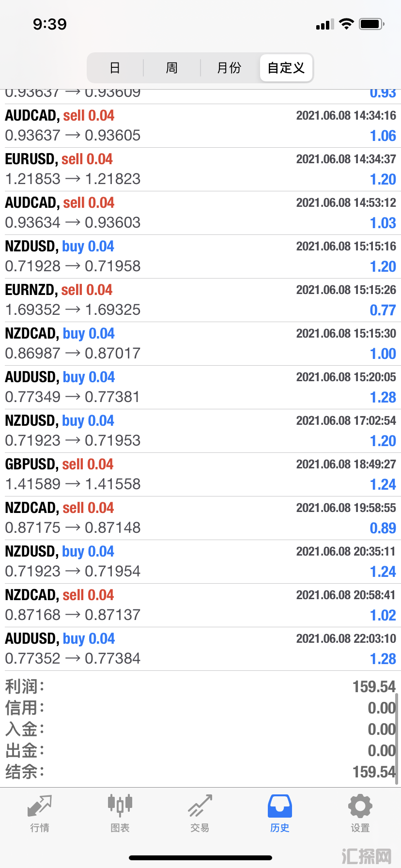Open EURNZD sell 0.04 trade entry
The image size is (401, 868).
point(200,300)
